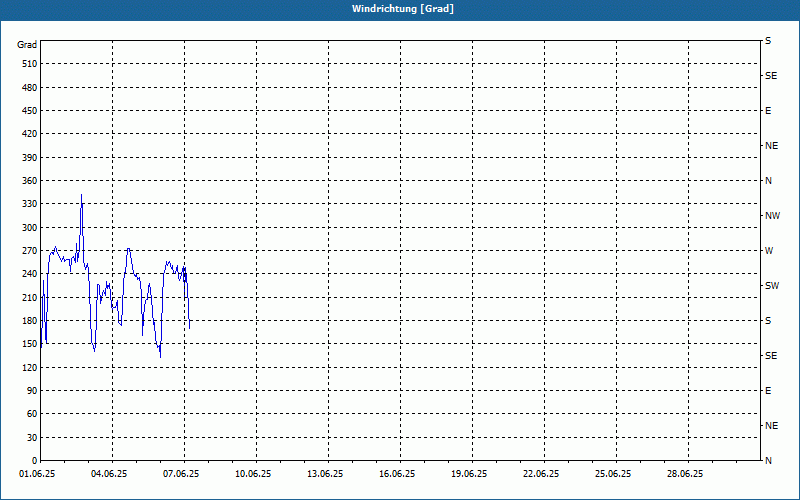
Task: Select the 'Grad' unit label on y-axis
Action: [x=27, y=45]
